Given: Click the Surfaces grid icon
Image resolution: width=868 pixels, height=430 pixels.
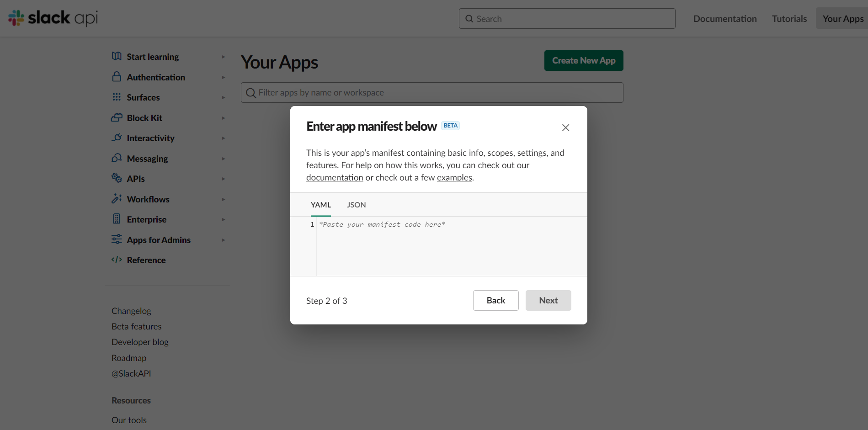Looking at the screenshot, I should [x=117, y=97].
